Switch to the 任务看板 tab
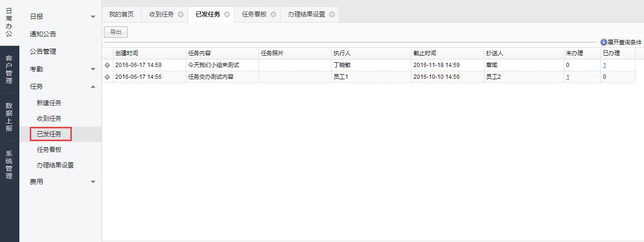644x242 pixels. 254,15
